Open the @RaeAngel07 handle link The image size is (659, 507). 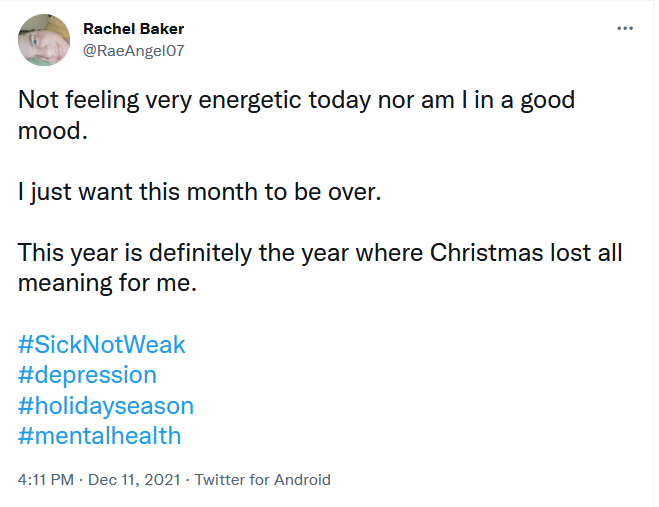tap(134, 50)
